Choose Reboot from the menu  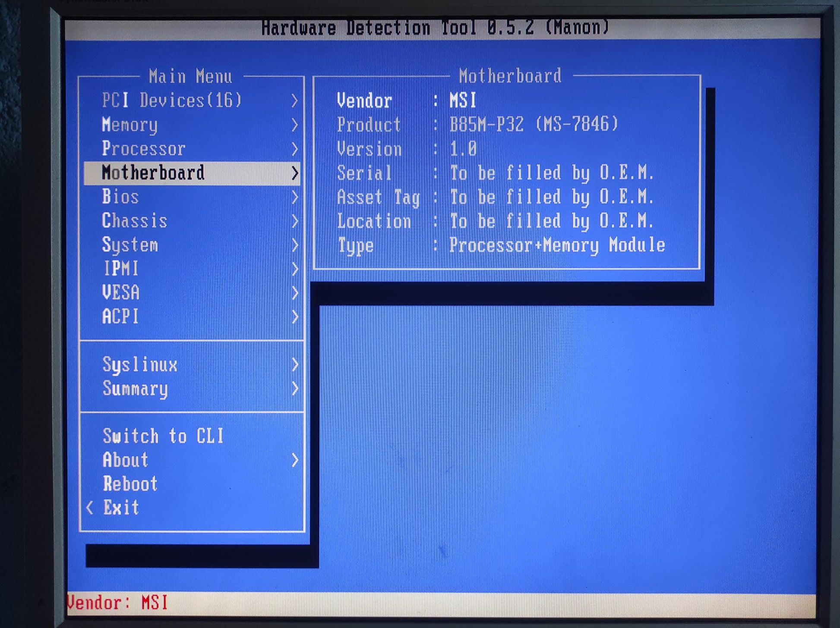point(130,484)
